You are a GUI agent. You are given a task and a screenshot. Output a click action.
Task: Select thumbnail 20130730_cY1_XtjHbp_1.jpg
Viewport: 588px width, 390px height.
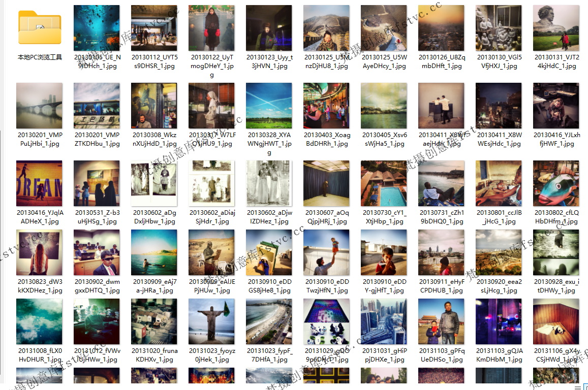[384, 183]
